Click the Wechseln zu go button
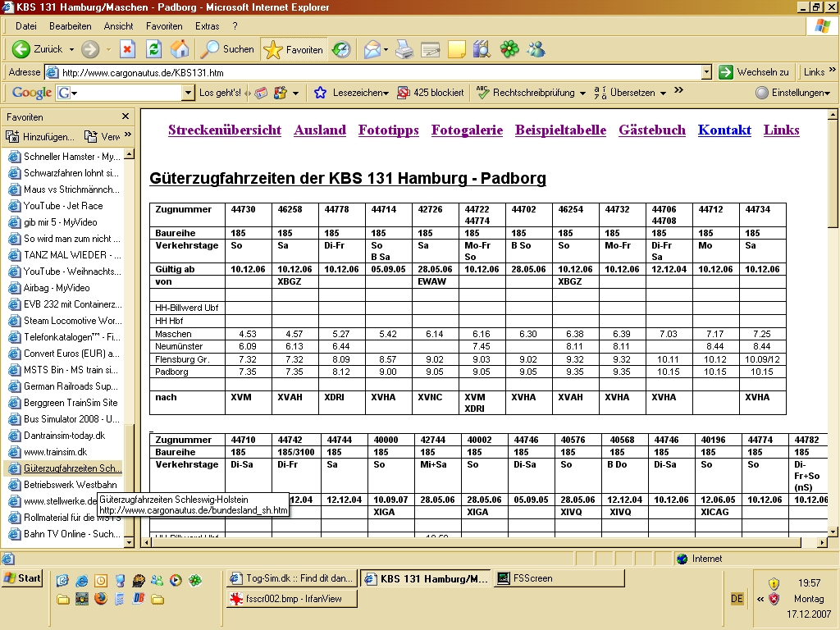Viewport: 840px width, 630px height. point(754,72)
